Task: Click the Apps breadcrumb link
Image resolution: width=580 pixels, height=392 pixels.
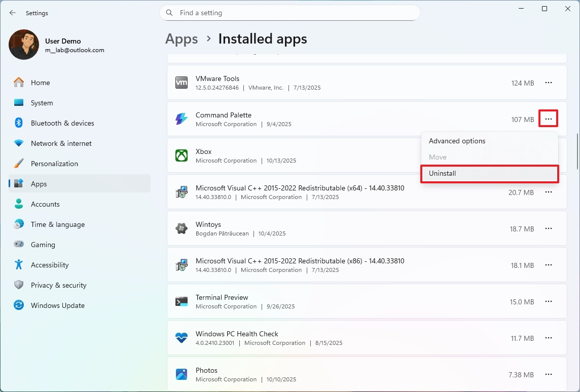Action: point(182,38)
